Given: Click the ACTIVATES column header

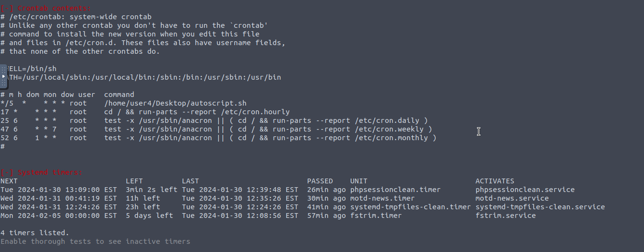Looking at the screenshot, I should coord(494,181).
